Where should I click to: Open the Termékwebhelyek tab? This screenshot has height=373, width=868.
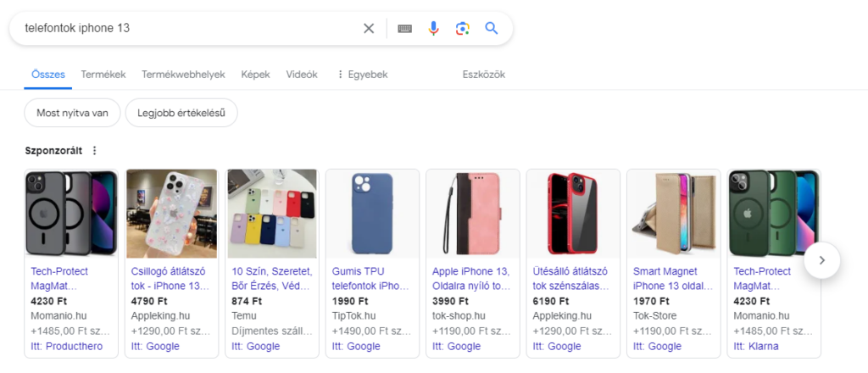pyautogui.click(x=183, y=75)
